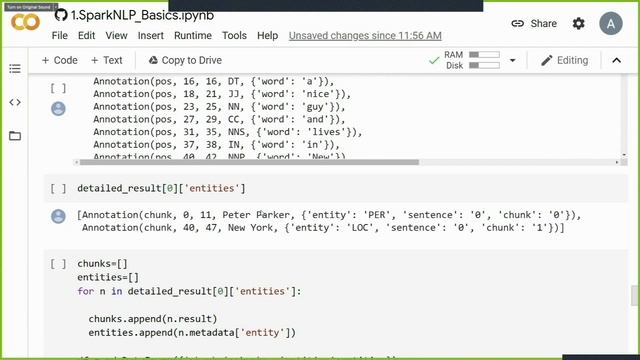
Task: Click the annotation line with word 'and'
Action: [x=219, y=119]
